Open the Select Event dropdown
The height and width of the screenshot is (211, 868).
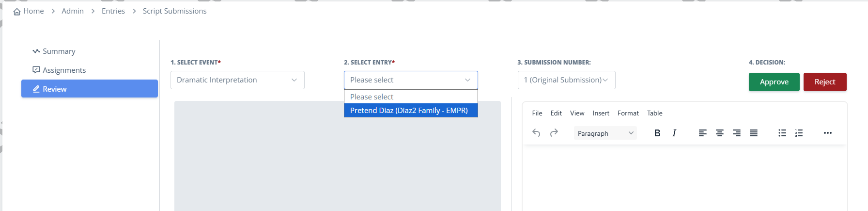click(x=237, y=80)
